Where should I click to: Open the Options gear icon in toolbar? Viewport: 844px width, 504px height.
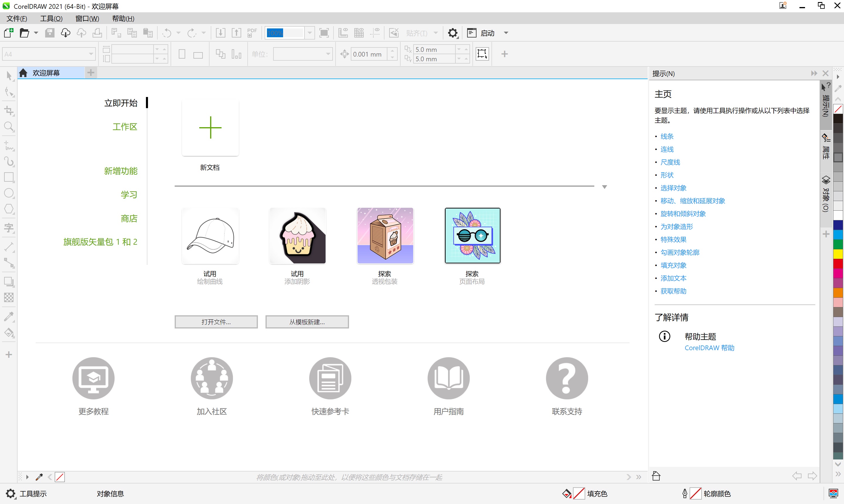pos(453,33)
